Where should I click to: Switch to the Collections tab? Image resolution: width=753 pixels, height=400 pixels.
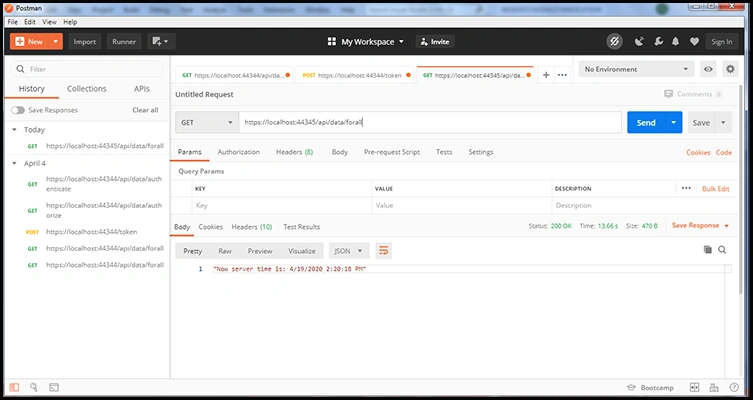pos(86,89)
